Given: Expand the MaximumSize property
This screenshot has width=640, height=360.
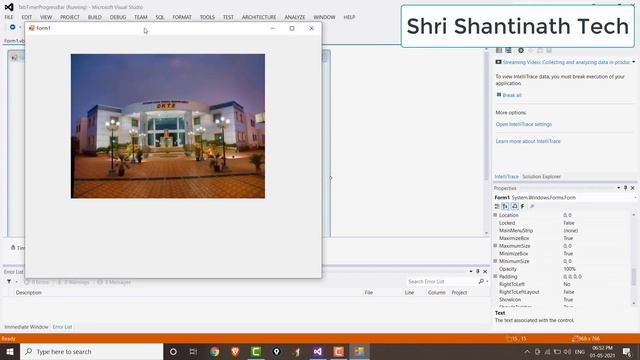Looking at the screenshot, I should 496,246.
